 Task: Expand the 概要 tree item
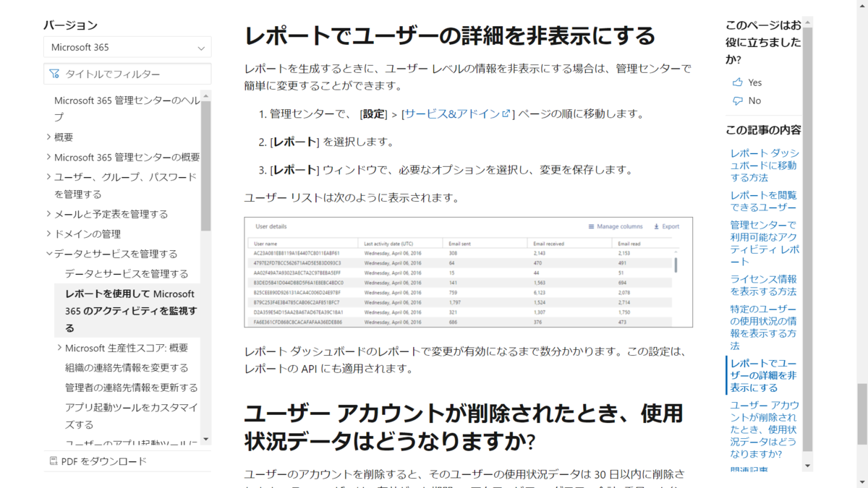[48, 137]
